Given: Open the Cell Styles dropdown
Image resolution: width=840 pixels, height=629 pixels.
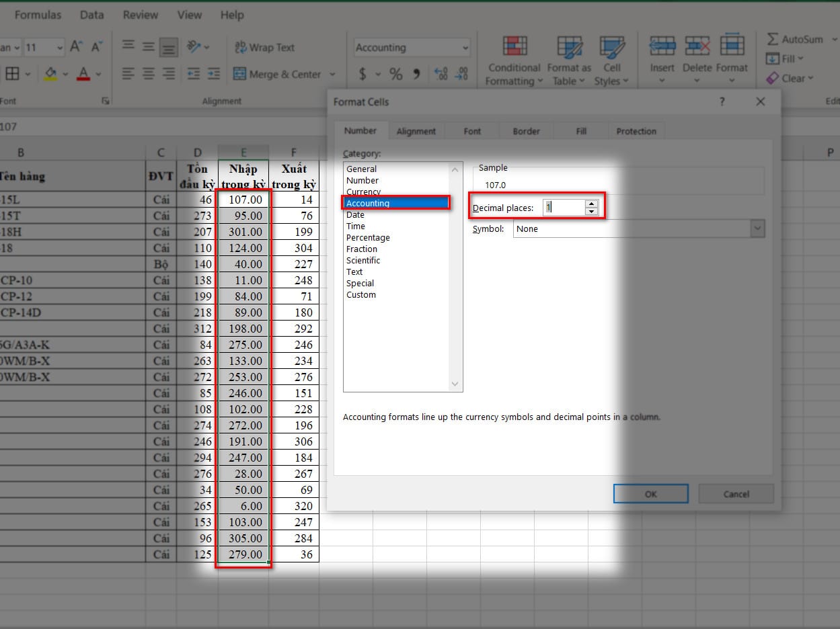Looking at the screenshot, I should pos(611,60).
